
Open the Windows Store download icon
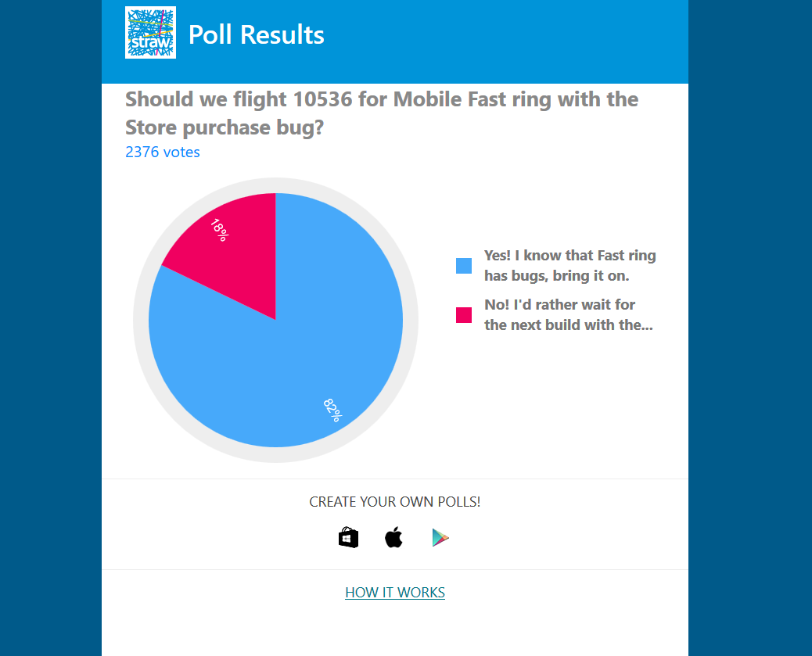pos(349,537)
